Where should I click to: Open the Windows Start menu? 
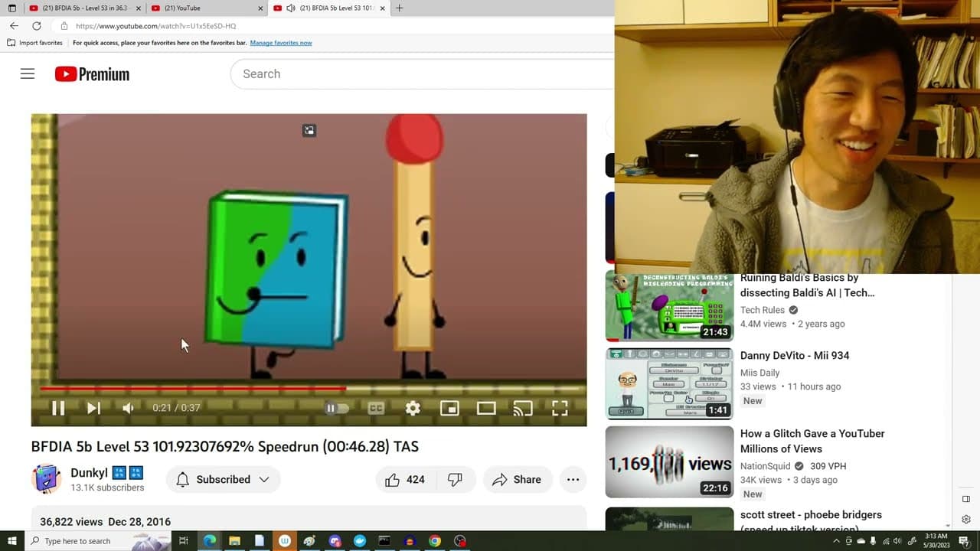tap(11, 541)
